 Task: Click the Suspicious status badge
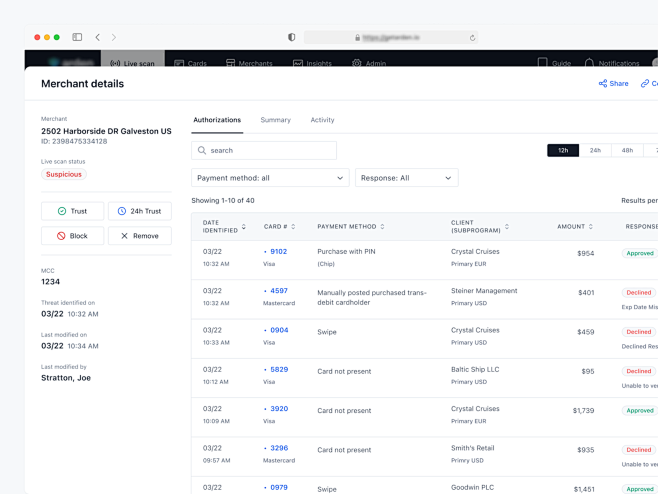coord(64,174)
